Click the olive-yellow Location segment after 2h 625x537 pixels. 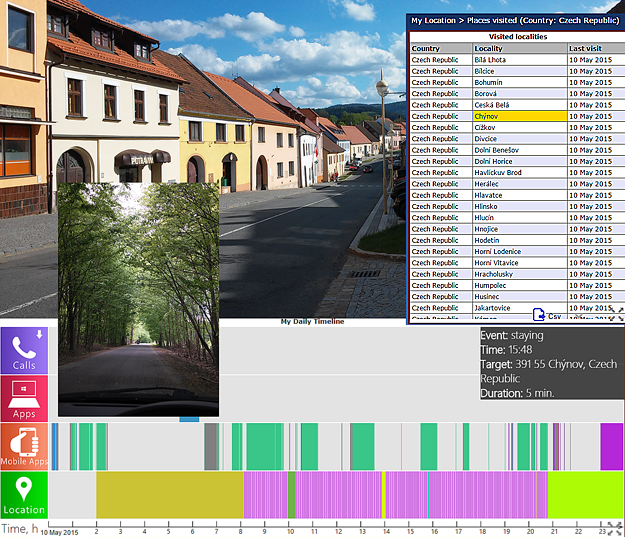pyautogui.click(x=170, y=494)
